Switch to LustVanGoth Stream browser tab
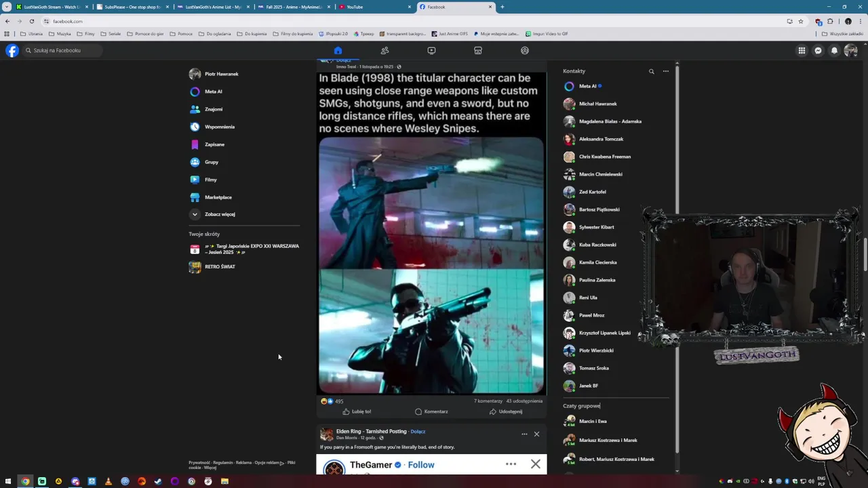 (x=52, y=7)
